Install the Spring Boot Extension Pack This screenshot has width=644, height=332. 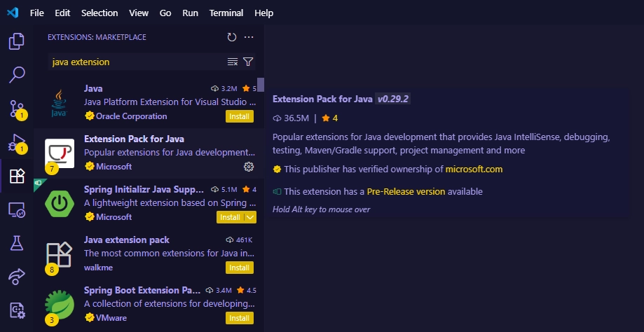[x=240, y=318]
